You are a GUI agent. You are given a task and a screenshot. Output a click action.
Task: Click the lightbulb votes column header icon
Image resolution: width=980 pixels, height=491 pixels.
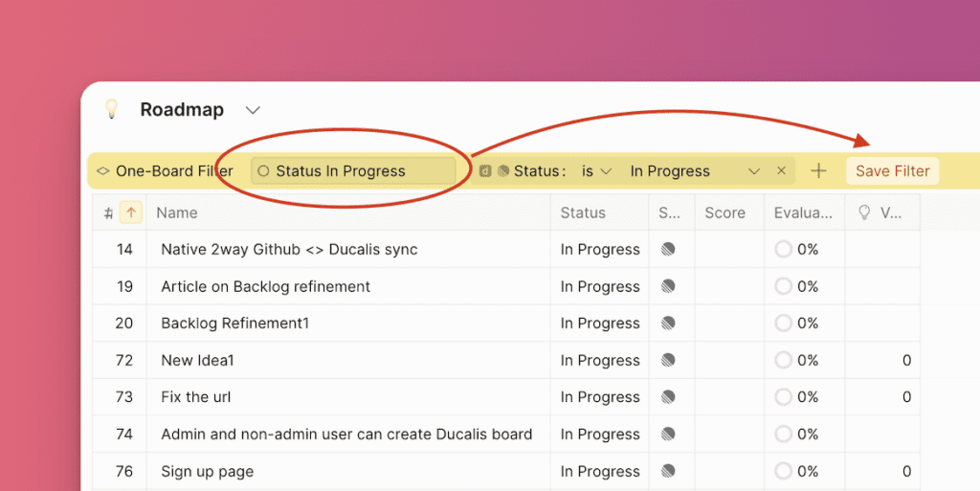864,212
